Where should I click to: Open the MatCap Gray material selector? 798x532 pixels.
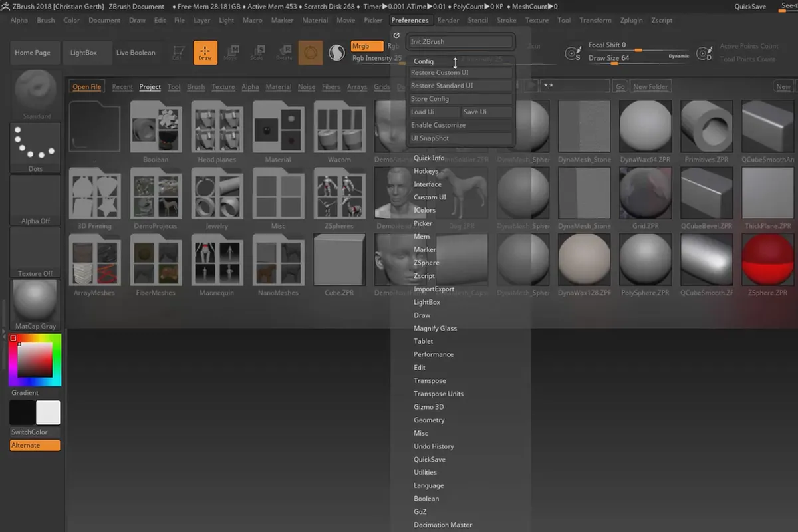pyautogui.click(x=35, y=303)
